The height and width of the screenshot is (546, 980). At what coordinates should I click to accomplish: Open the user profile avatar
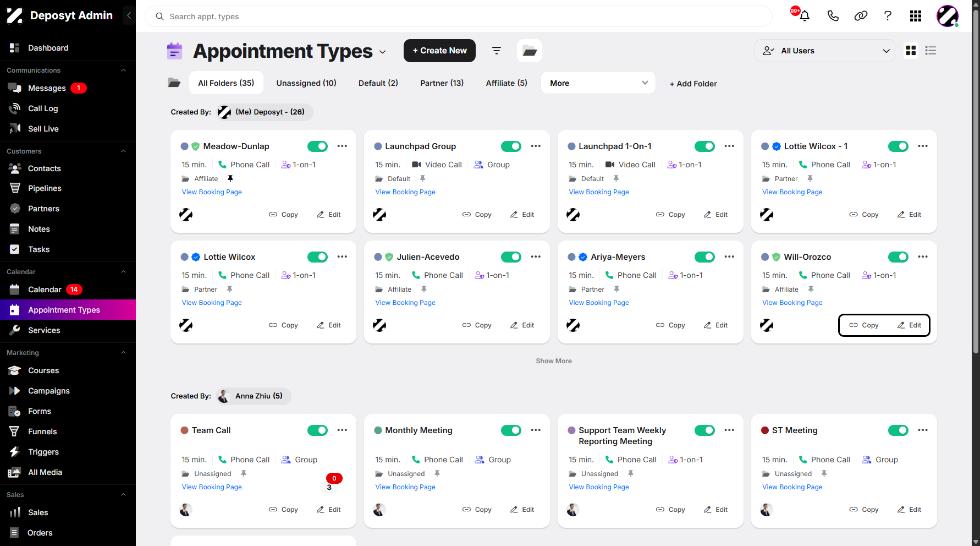(x=948, y=16)
